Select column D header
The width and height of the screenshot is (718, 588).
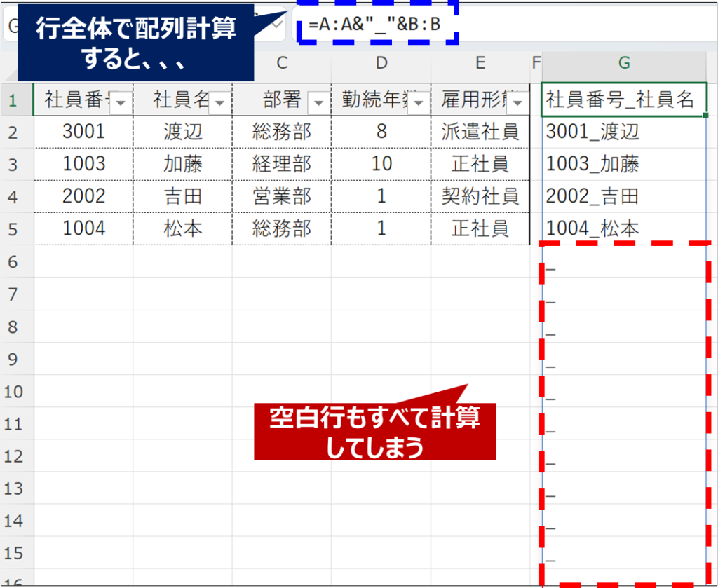tap(381, 63)
